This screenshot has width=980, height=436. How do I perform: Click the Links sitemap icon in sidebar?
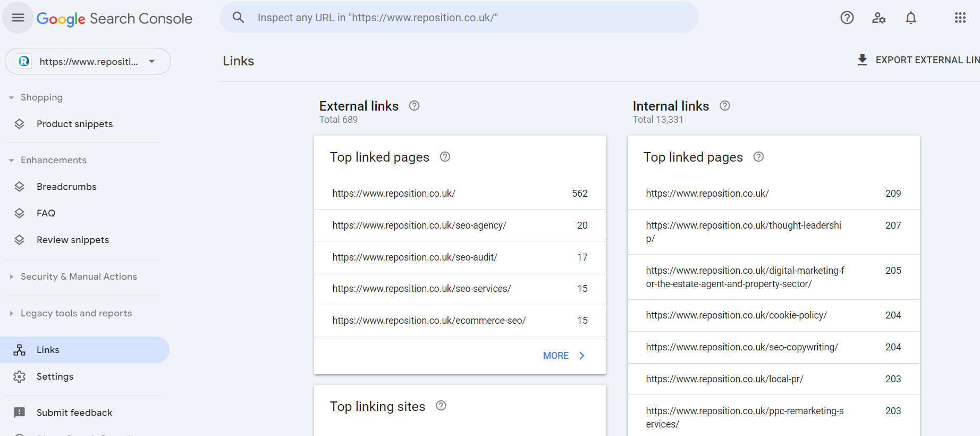click(20, 350)
